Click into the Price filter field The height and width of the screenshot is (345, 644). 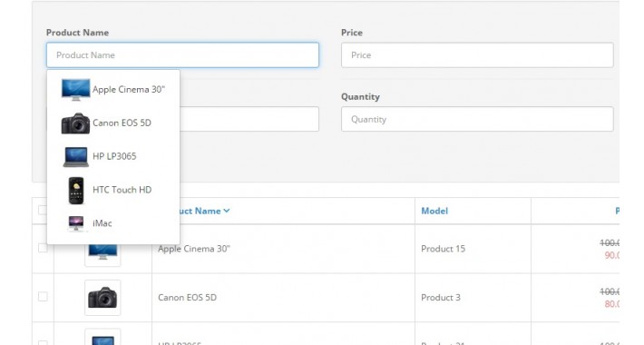[477, 55]
